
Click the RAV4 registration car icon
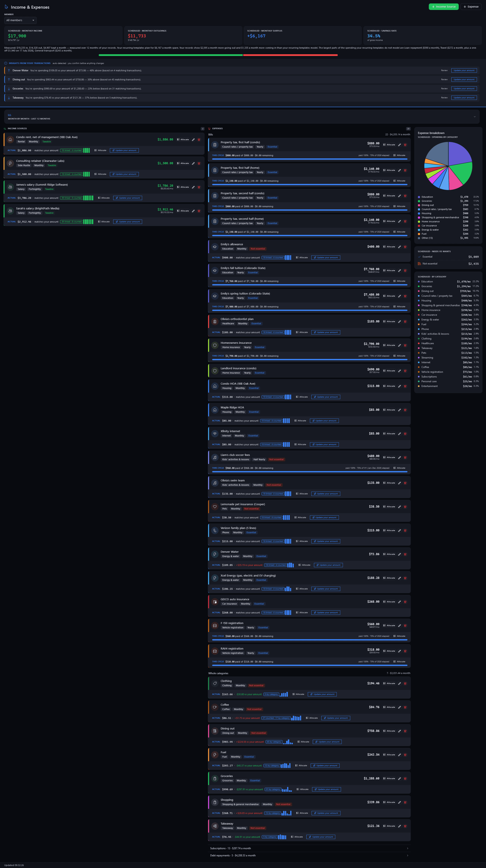click(215, 651)
